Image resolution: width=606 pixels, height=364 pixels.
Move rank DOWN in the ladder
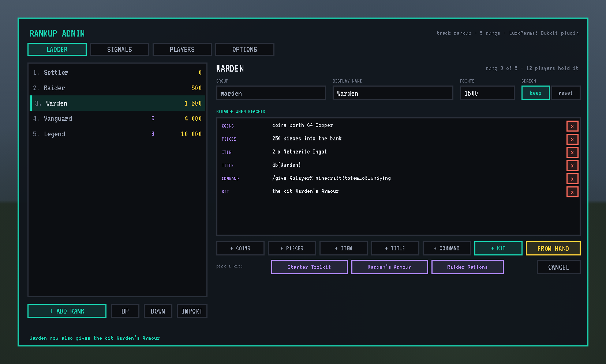pyautogui.click(x=158, y=311)
